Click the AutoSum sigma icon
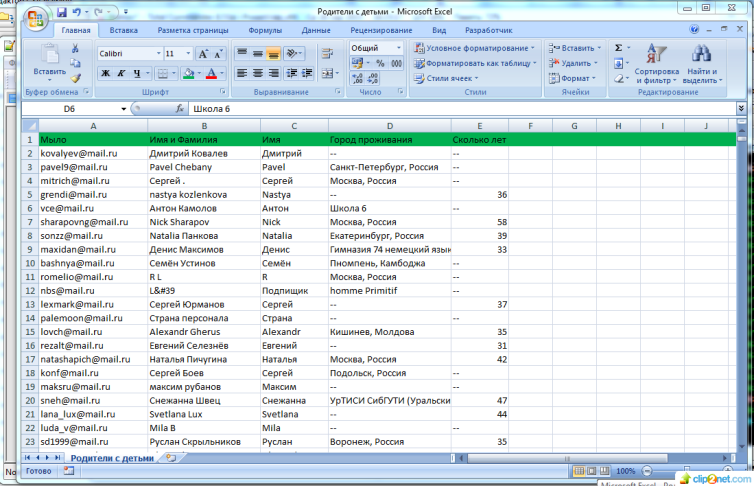This screenshot has height=486, width=754. (618, 48)
